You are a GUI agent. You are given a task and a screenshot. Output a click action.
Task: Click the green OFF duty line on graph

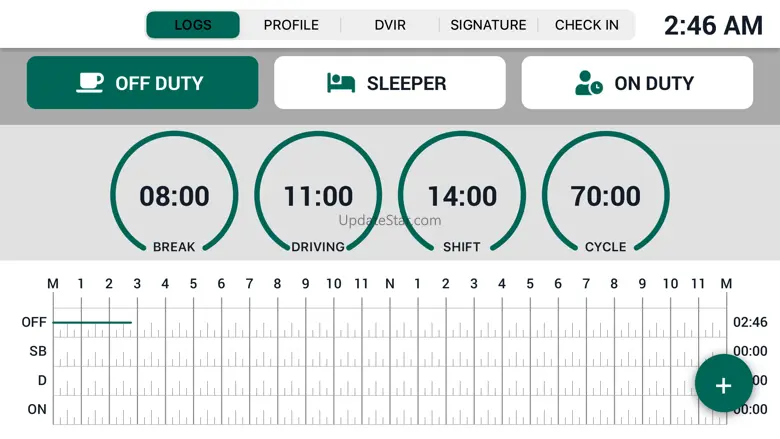93,322
